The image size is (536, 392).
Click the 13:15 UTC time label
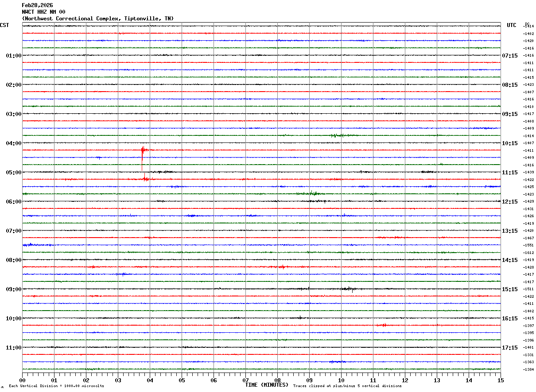(x=510, y=231)
